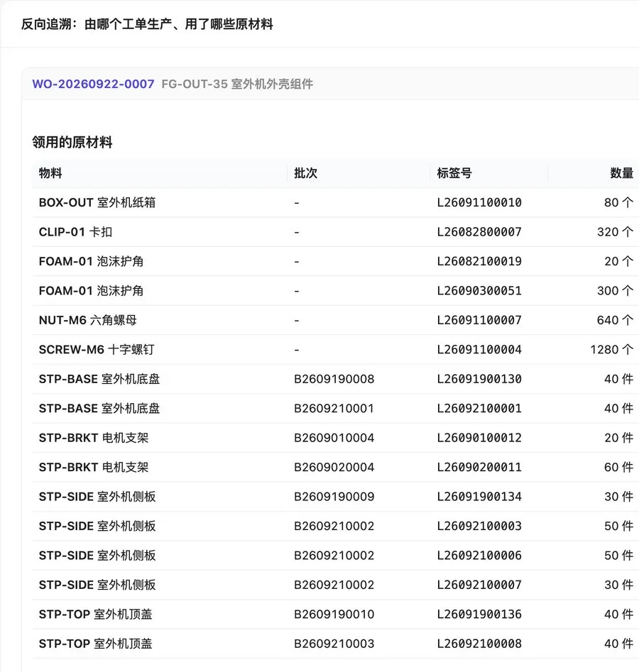Click quantity 300 个
Screen dimensions: 639x672
point(615,290)
